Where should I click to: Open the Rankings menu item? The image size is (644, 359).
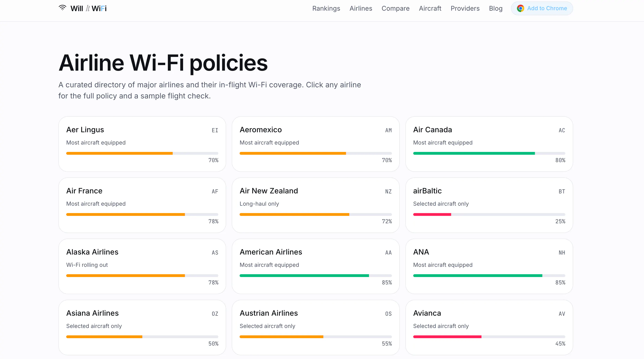(326, 9)
